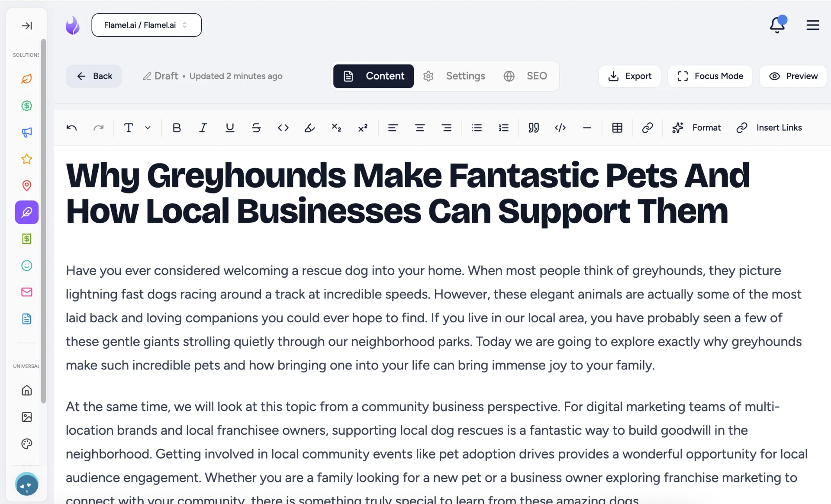The image size is (831, 504).
Task: Center align the text
Action: tap(420, 128)
